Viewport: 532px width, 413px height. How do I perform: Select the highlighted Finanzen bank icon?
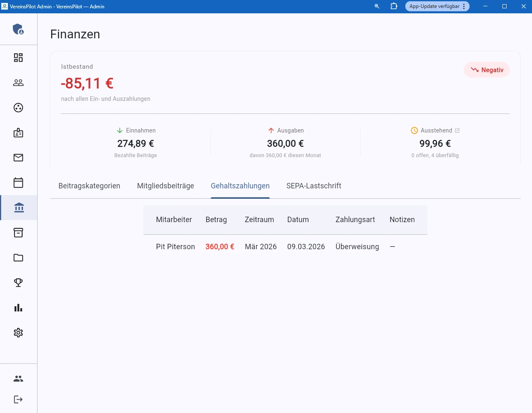[19, 208]
